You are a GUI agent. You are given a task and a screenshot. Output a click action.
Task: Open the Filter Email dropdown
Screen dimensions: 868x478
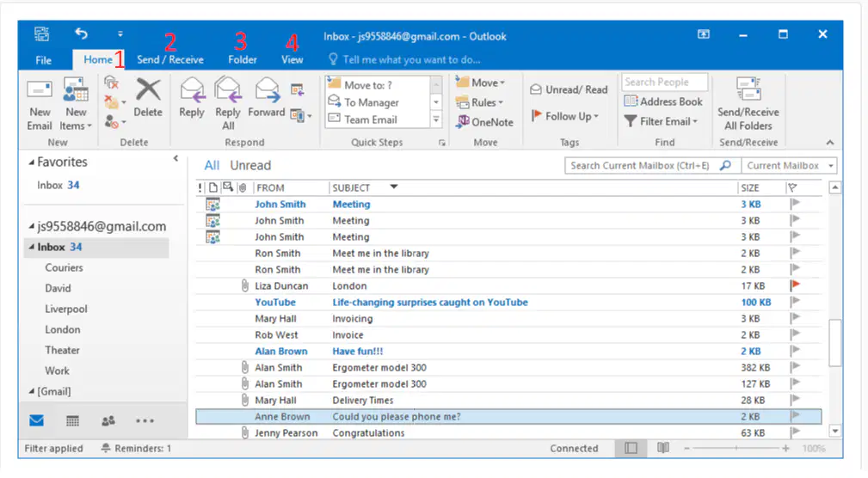(661, 121)
